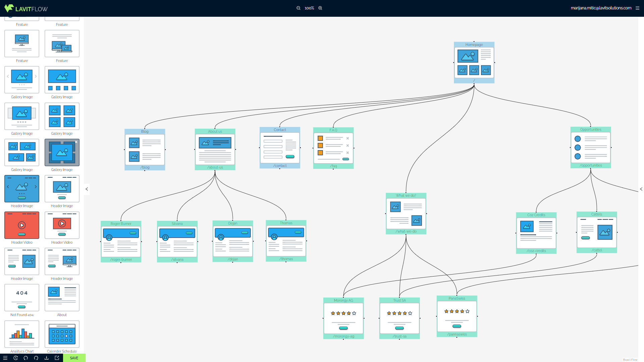
Task: Click the export share icon
Action: 57,358
